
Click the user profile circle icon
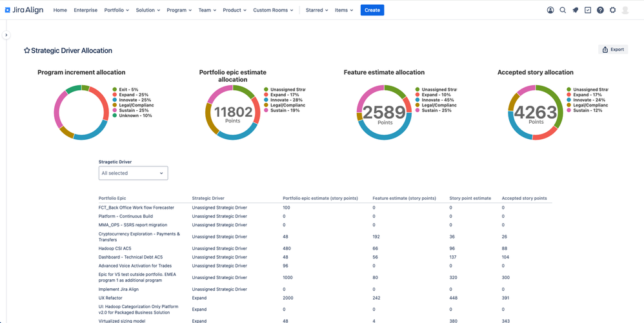point(550,10)
